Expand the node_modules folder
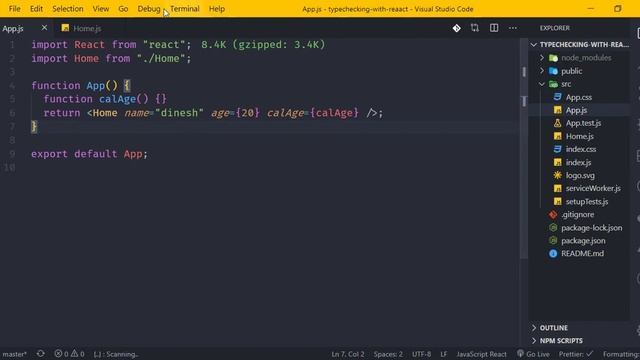 coord(580,58)
